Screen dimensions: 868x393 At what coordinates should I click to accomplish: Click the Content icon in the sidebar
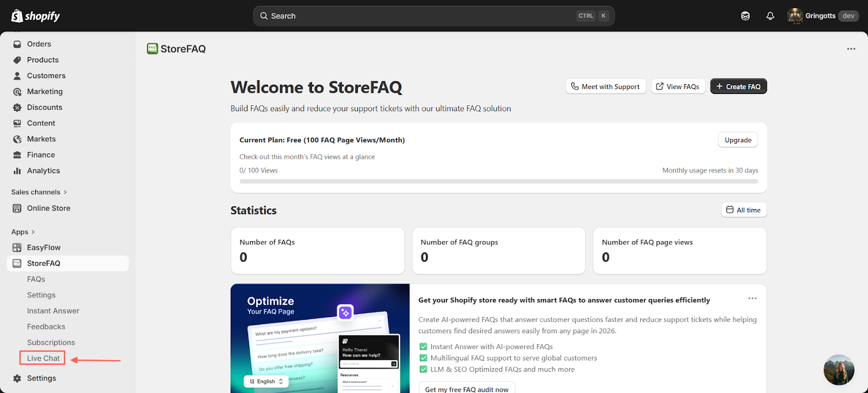pyautogui.click(x=17, y=123)
